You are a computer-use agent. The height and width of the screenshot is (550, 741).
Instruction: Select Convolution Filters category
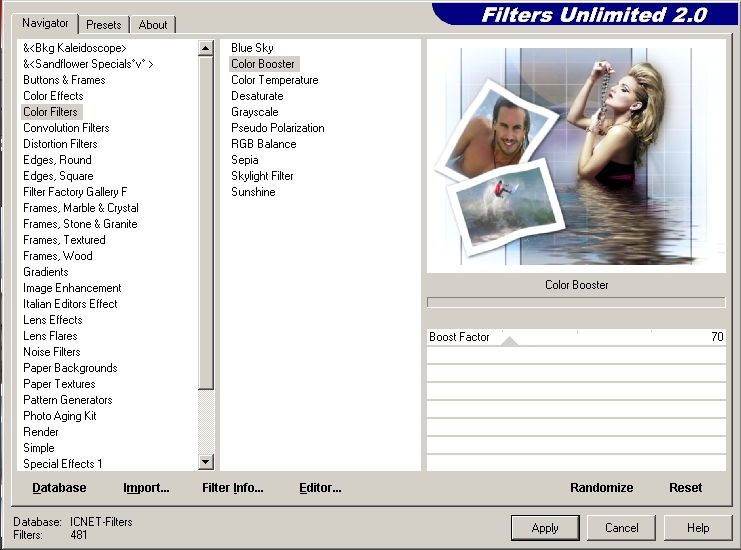coord(66,128)
